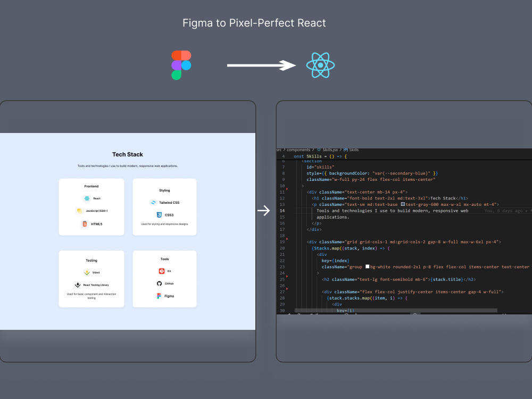Screen dimensions: 532x399
Task: Click the JavaScript icon in Frontend card
Action: (x=79, y=211)
